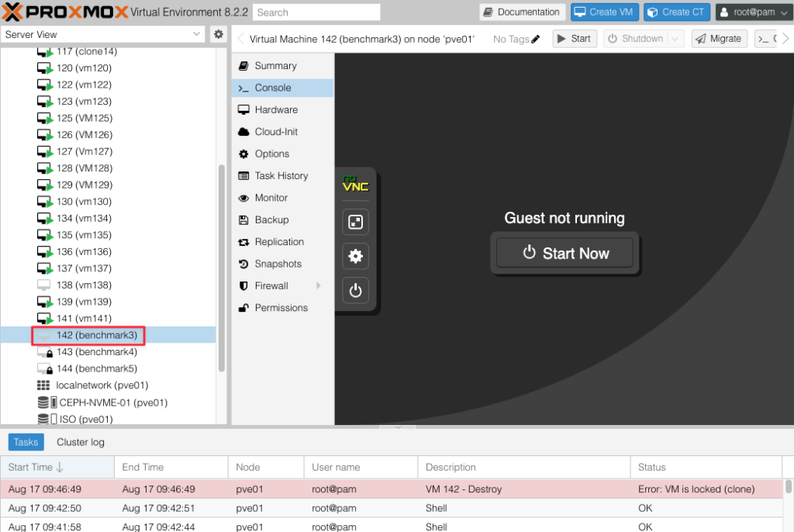Image resolution: width=794 pixels, height=532 pixels.
Task: Expand Firewall submenu arrow
Action: pyautogui.click(x=319, y=285)
